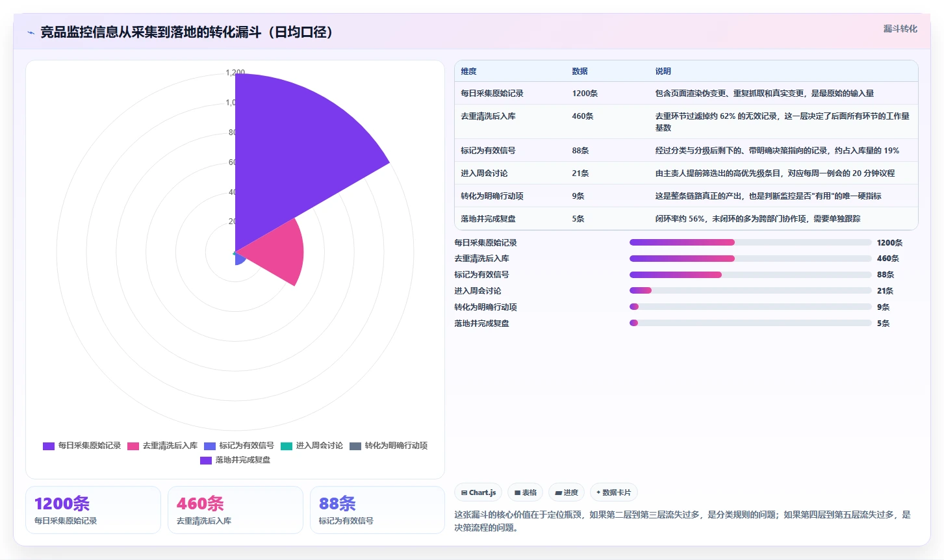The image size is (944, 560).
Task: Click the footer note about 定位瓶颈
Action: (x=682, y=521)
